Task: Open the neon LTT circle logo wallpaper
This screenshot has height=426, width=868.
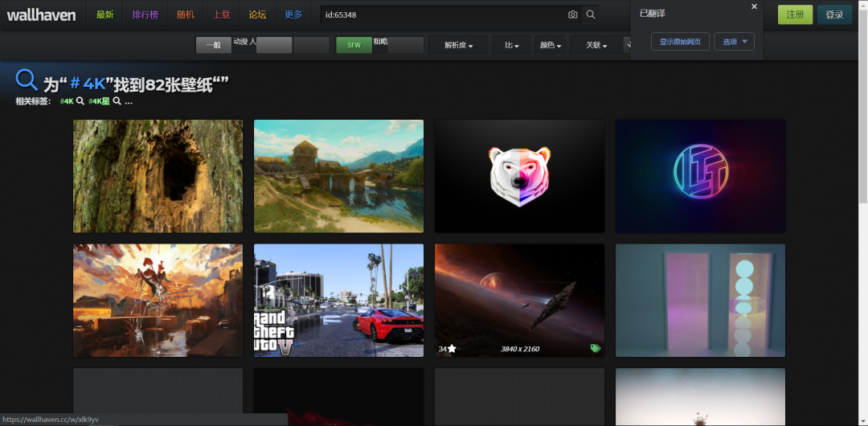Action: (700, 176)
